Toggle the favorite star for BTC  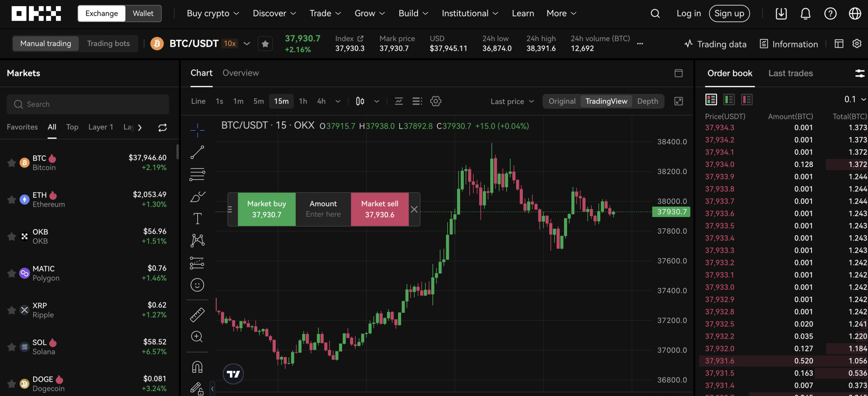[9, 162]
